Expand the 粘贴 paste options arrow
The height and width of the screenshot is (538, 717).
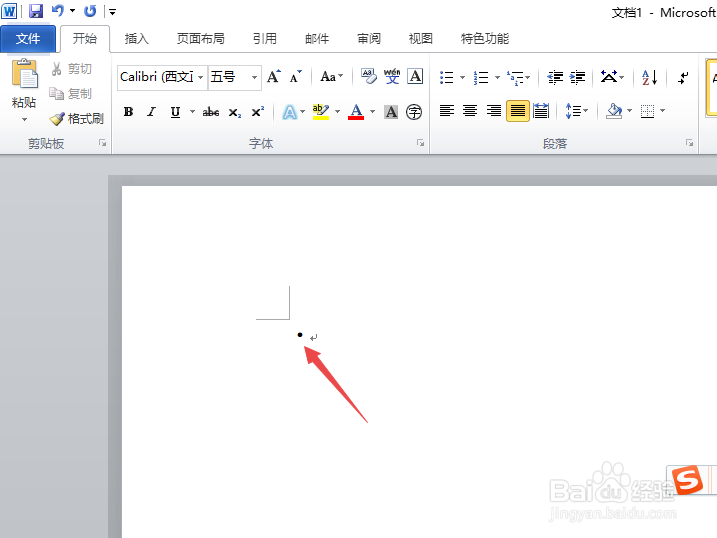pos(24,119)
